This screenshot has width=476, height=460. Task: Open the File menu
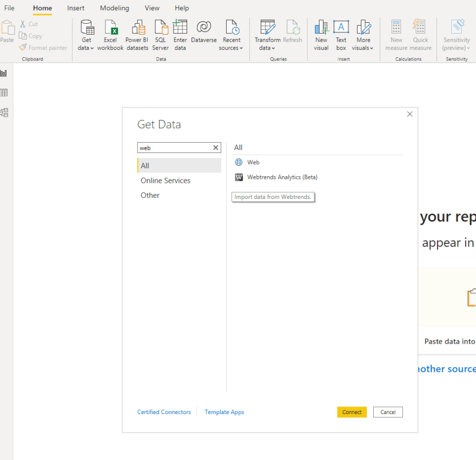tap(9, 8)
